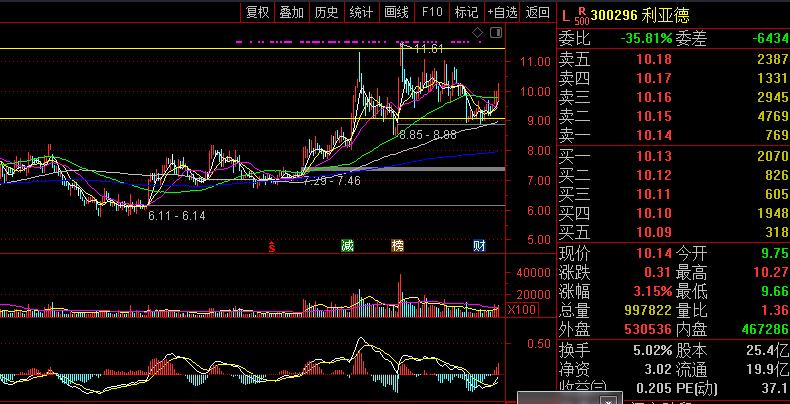Viewport: 790px width, 404px height.
Task: Click the red L badge beside the stock code
Action: (565, 16)
